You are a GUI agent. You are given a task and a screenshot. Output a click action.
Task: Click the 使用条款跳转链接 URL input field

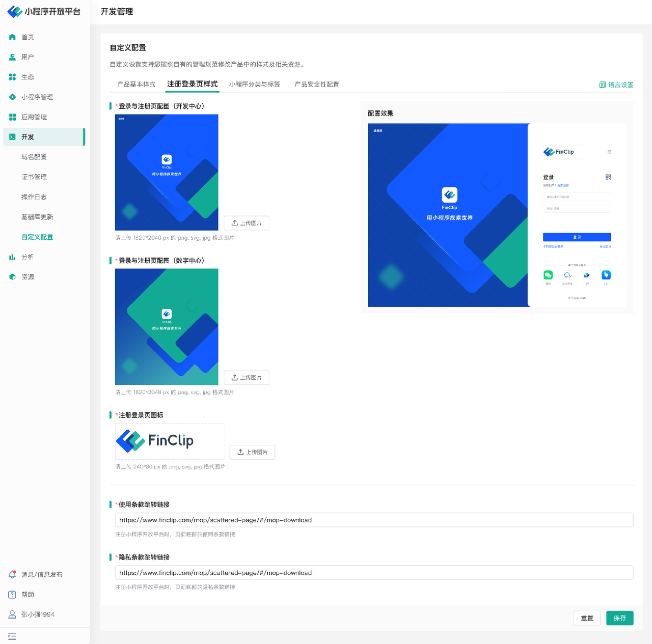(x=374, y=520)
